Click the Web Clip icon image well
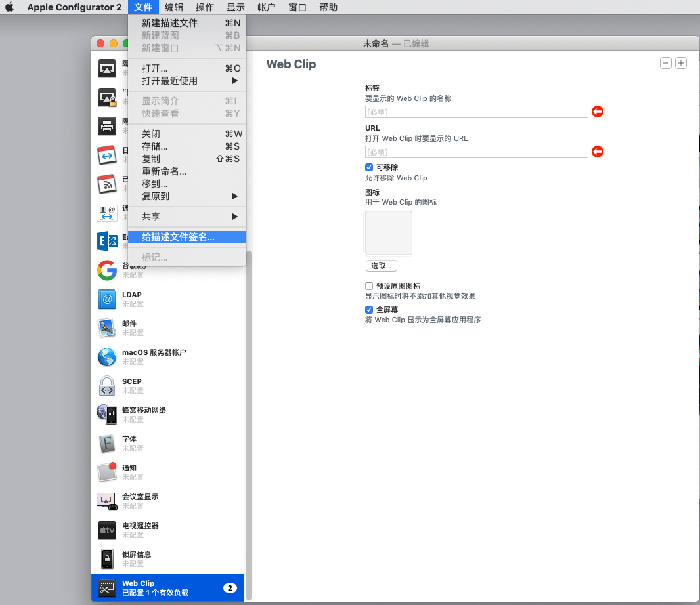700x605 pixels. click(x=389, y=233)
